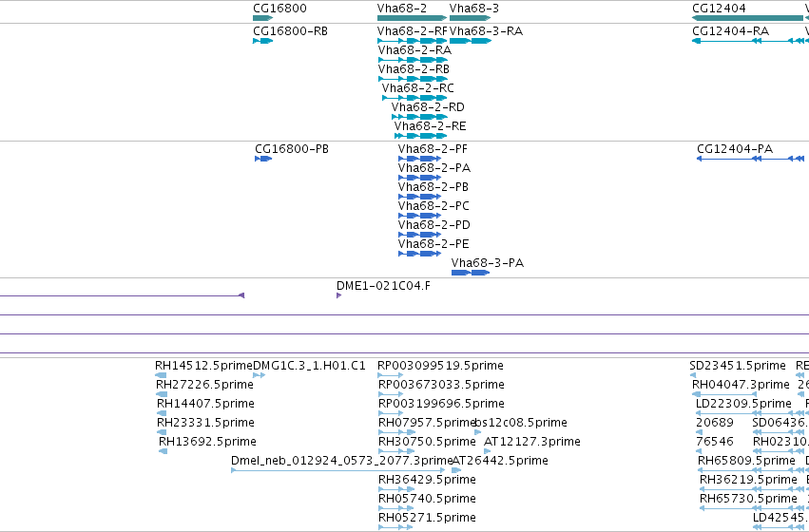Image resolution: width=809 pixels, height=532 pixels.
Task: Select protein Vha68-3-PA
Action: tap(488, 263)
